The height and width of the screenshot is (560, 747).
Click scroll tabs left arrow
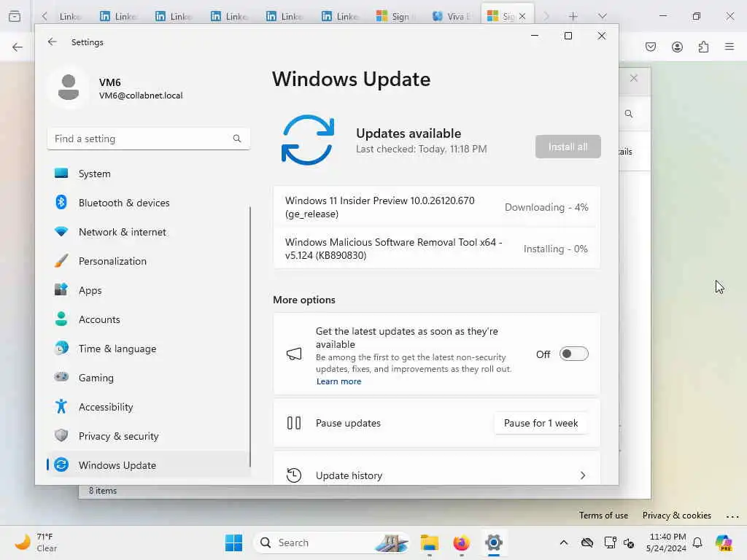pos(44,16)
